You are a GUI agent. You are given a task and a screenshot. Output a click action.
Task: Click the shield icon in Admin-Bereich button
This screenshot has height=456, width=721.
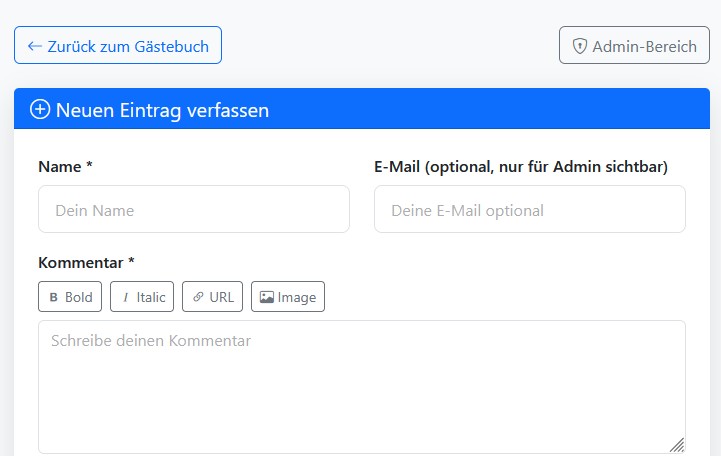click(579, 46)
